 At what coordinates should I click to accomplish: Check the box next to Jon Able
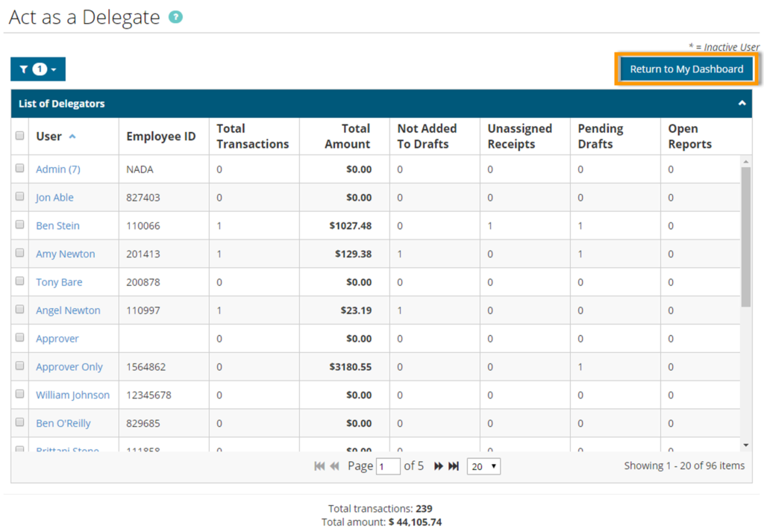point(20,197)
